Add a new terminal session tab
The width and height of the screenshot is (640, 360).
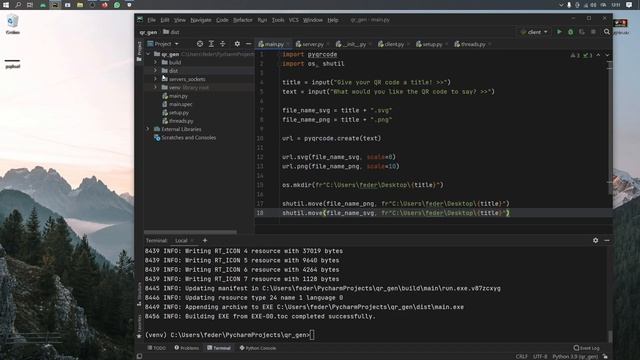click(205, 240)
